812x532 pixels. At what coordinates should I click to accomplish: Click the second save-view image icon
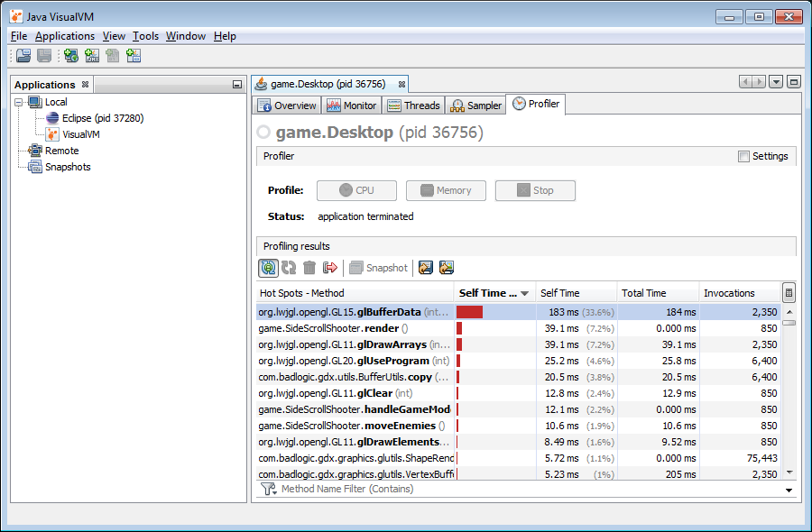pyautogui.click(x=447, y=268)
